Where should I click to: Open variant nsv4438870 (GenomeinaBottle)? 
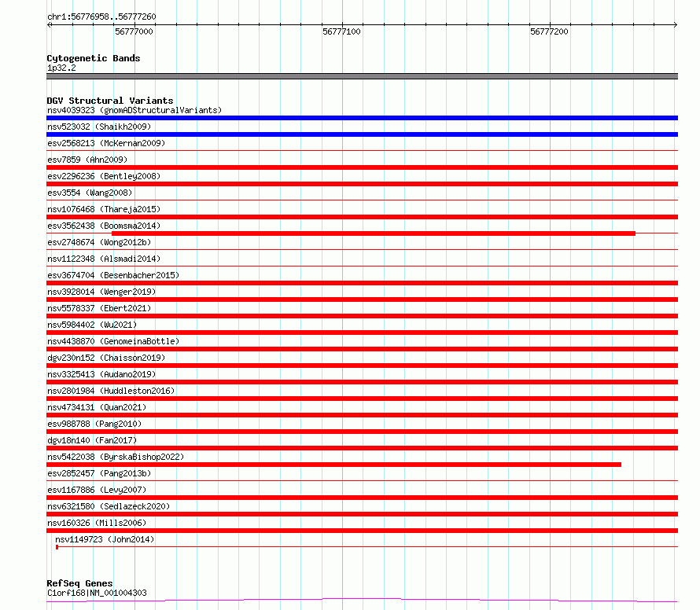113,341
